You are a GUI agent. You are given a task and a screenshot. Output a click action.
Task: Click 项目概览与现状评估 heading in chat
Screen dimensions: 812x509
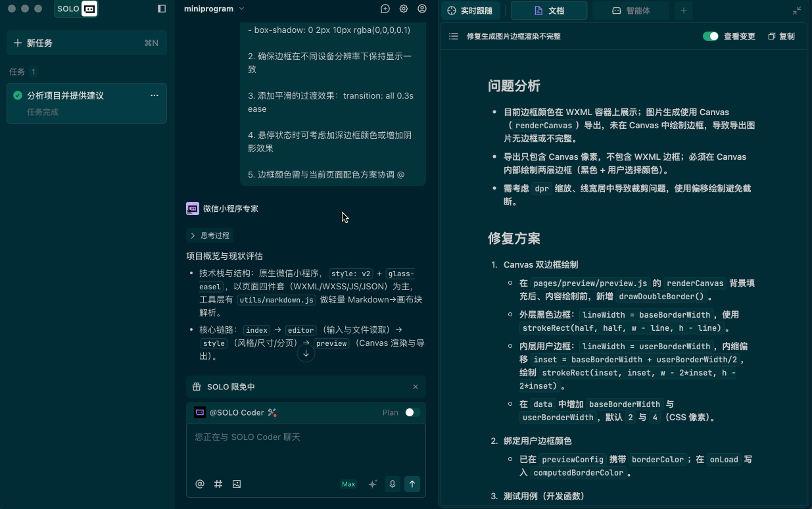pos(224,256)
